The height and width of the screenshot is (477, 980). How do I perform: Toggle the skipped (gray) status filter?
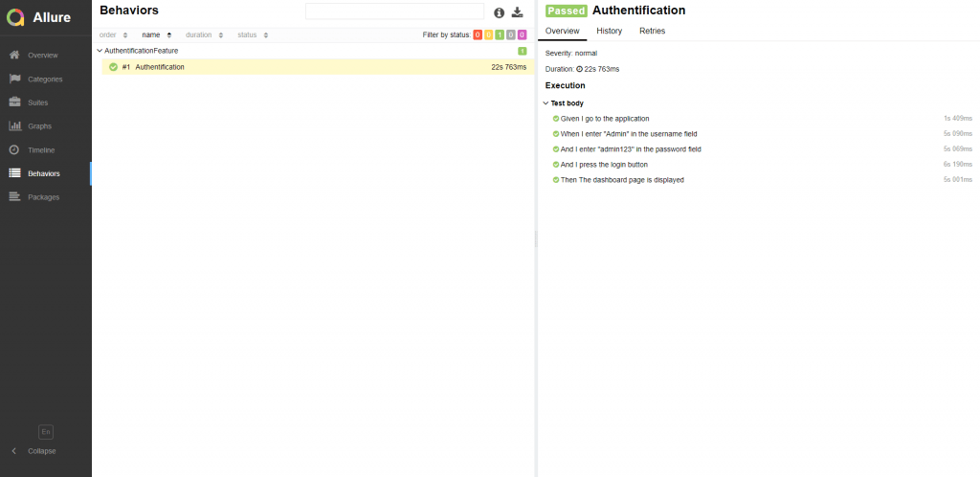pos(511,35)
